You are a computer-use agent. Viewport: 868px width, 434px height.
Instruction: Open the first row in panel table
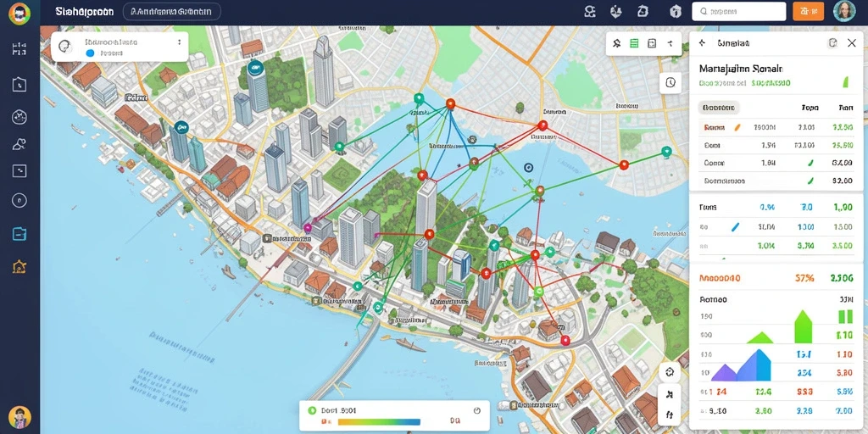776,127
